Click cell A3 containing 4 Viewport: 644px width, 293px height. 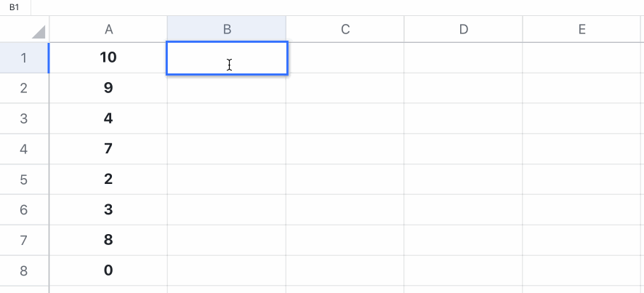(x=108, y=119)
